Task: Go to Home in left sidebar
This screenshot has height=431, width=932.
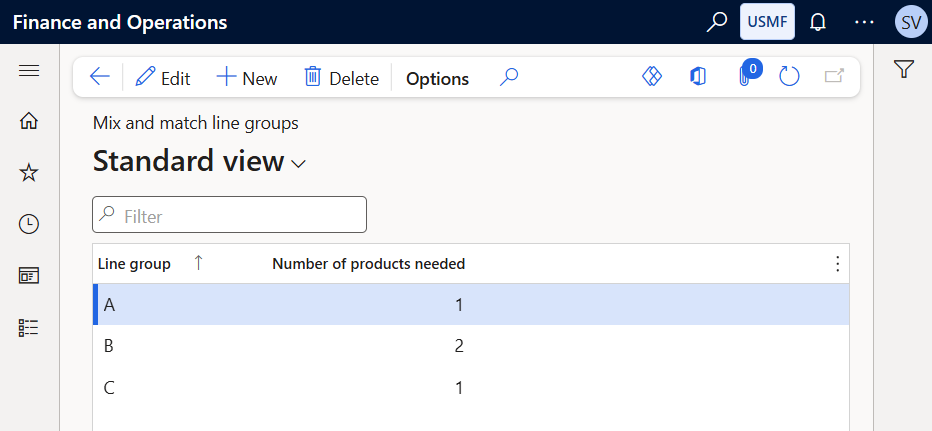Action: (29, 121)
